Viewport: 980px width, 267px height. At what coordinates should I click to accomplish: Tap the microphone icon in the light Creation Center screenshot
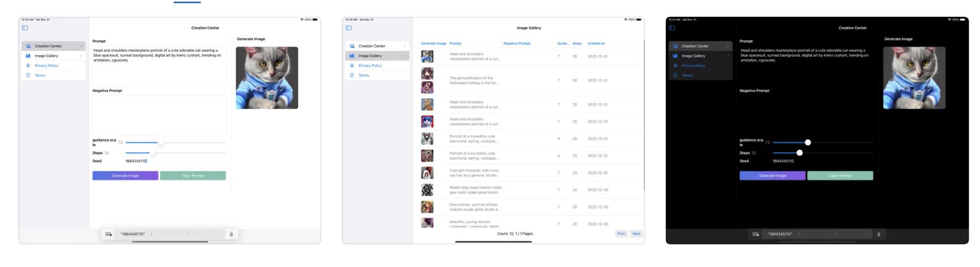pyautogui.click(x=232, y=234)
